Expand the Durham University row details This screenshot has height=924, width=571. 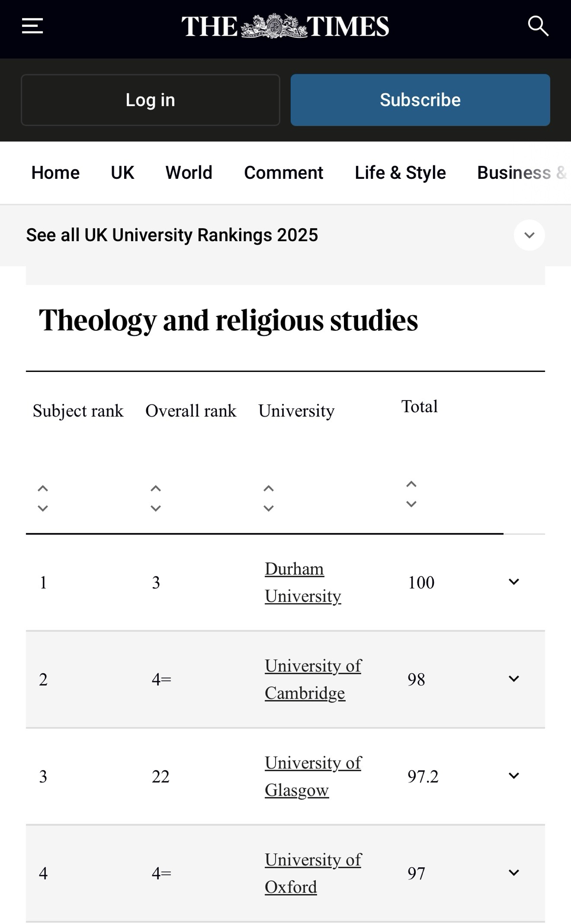pyautogui.click(x=514, y=582)
